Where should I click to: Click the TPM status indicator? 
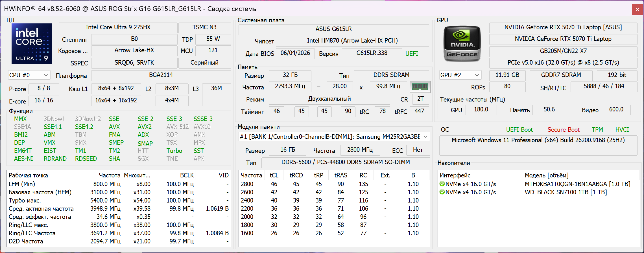[597, 130]
